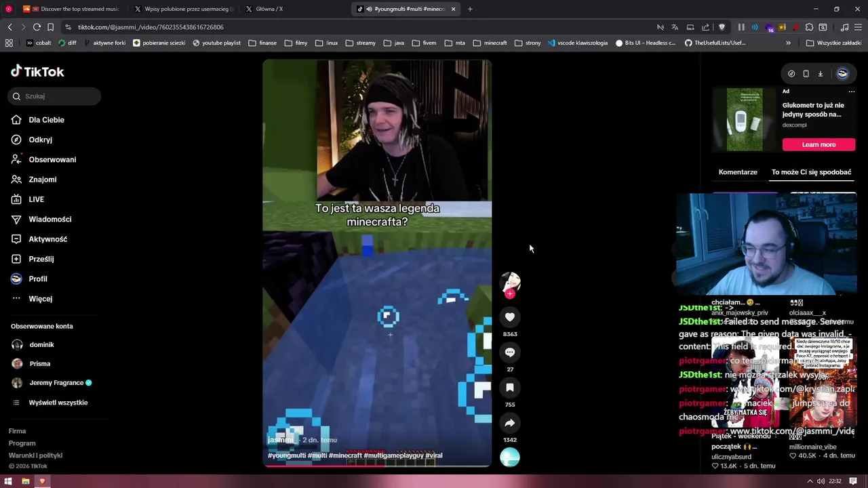The height and width of the screenshot is (488, 868).
Task: Click the pause extension icon
Action: click(x=741, y=27)
